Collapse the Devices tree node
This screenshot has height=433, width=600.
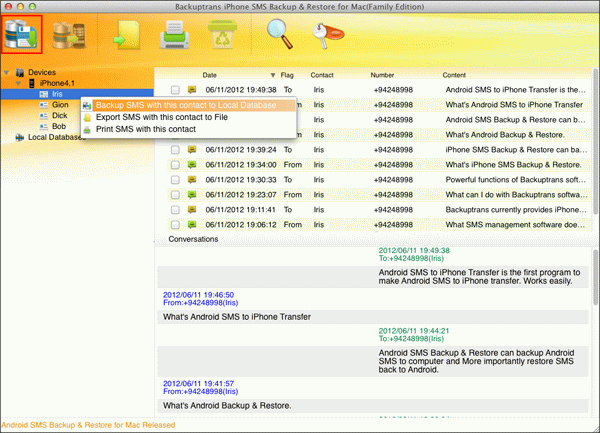7,73
